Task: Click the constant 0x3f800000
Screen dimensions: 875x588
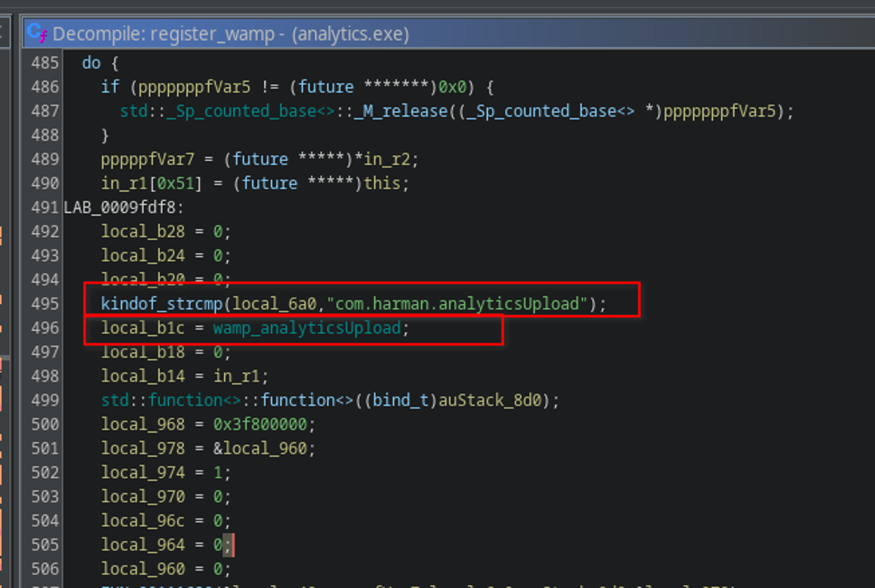Action: 260,424
